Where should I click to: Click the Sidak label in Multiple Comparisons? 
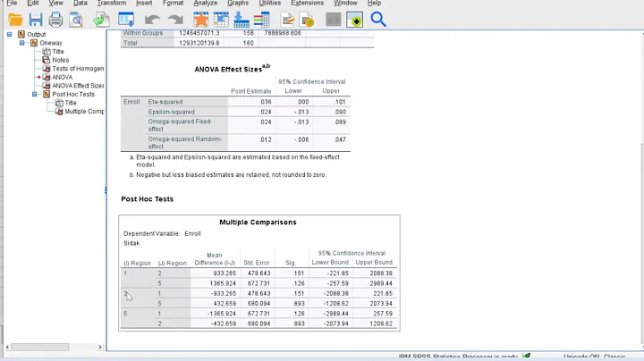tap(131, 243)
